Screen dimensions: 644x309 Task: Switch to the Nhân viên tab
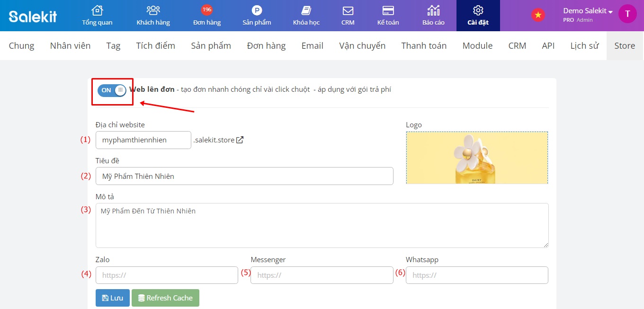pos(70,45)
